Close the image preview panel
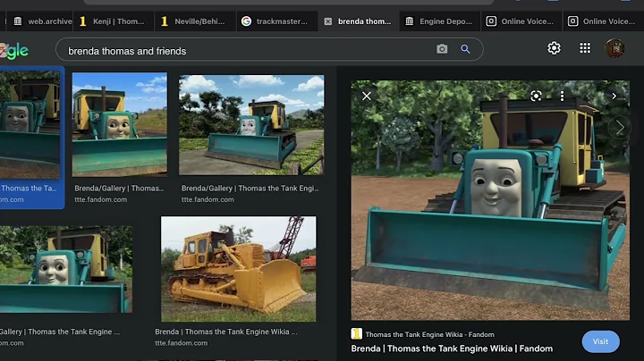 (367, 96)
